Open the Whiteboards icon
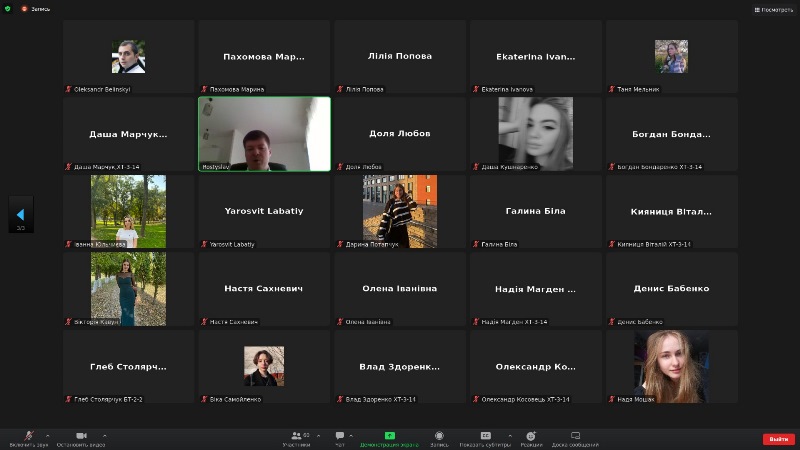This screenshot has height=450, width=800. point(575,436)
